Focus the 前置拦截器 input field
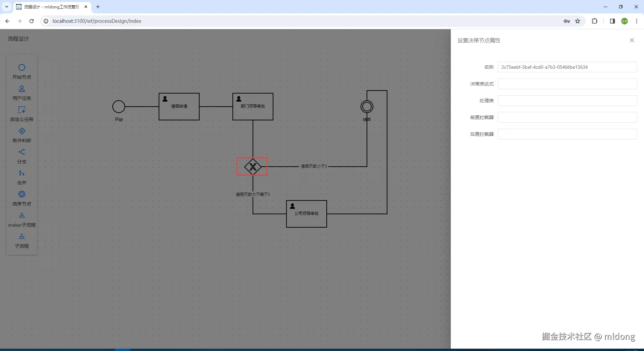The image size is (644, 351). (x=567, y=117)
